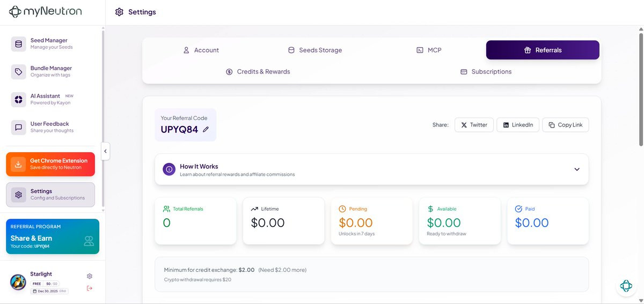Go to the Subscriptions tab

pyautogui.click(x=486, y=71)
